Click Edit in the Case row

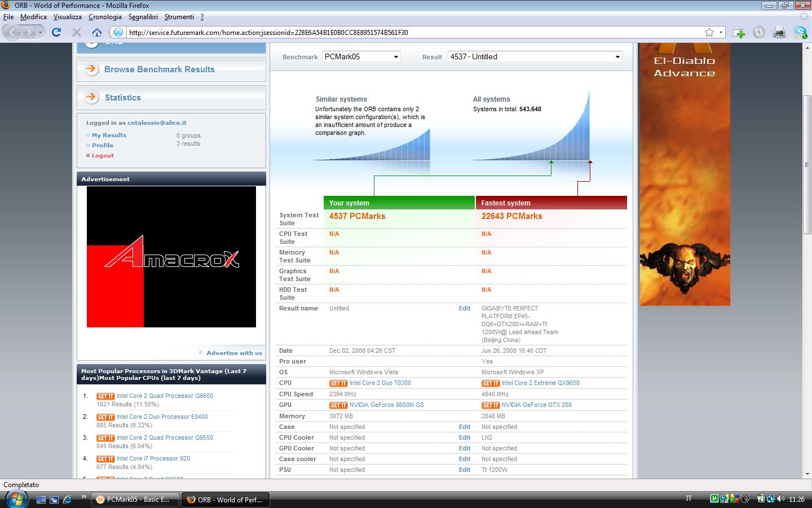[x=465, y=427]
